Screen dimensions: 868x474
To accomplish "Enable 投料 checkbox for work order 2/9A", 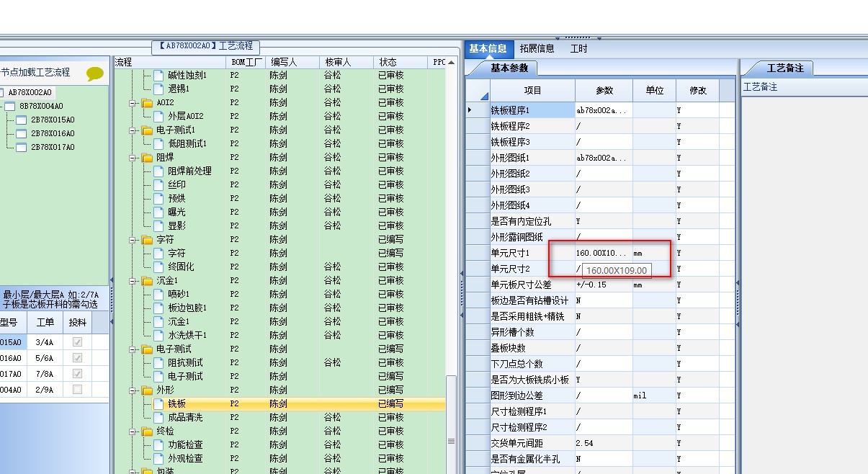I will click(77, 390).
